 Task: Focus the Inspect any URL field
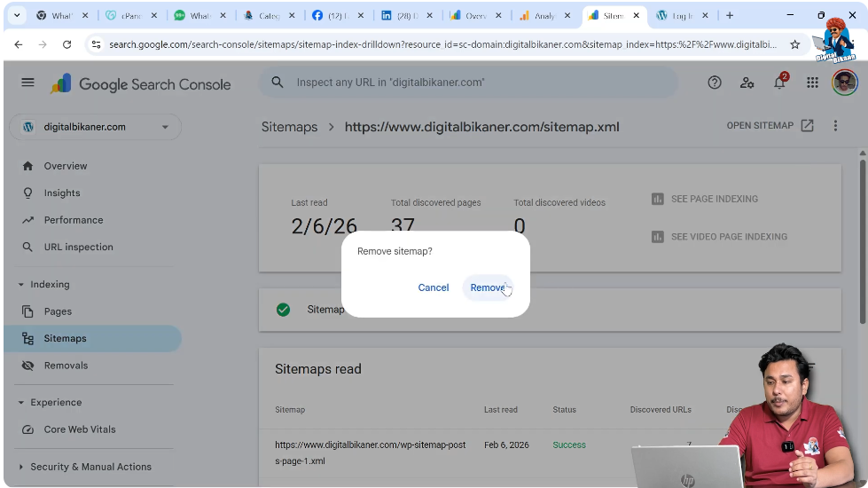468,83
